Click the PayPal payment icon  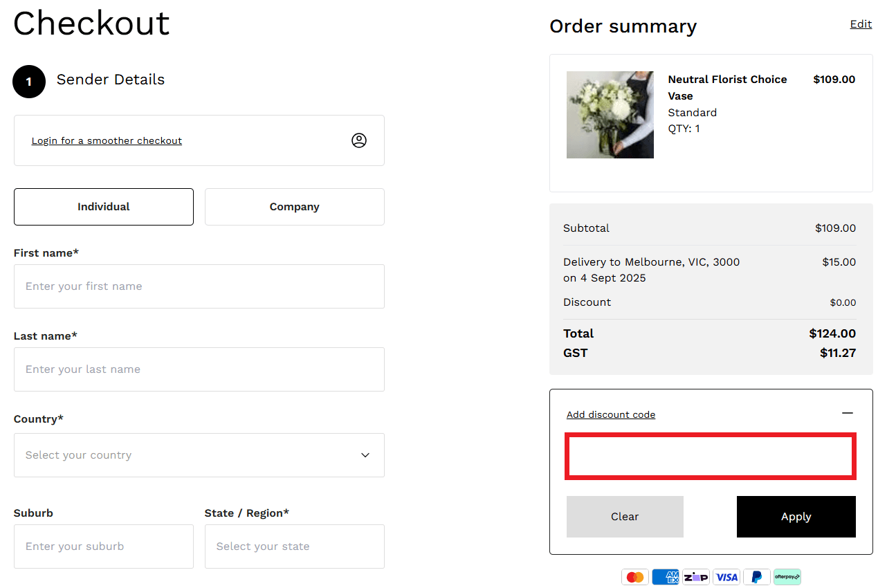point(756,576)
